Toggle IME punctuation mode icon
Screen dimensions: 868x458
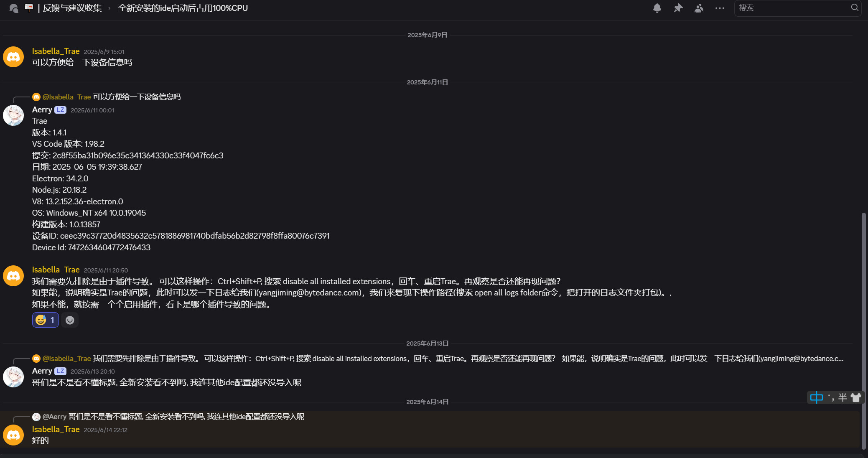tap(831, 397)
